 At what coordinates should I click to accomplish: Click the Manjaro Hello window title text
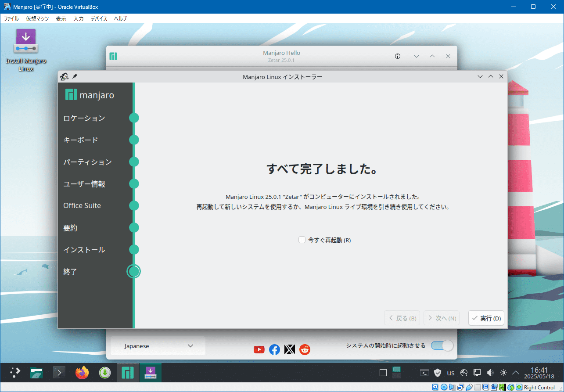[281, 53]
